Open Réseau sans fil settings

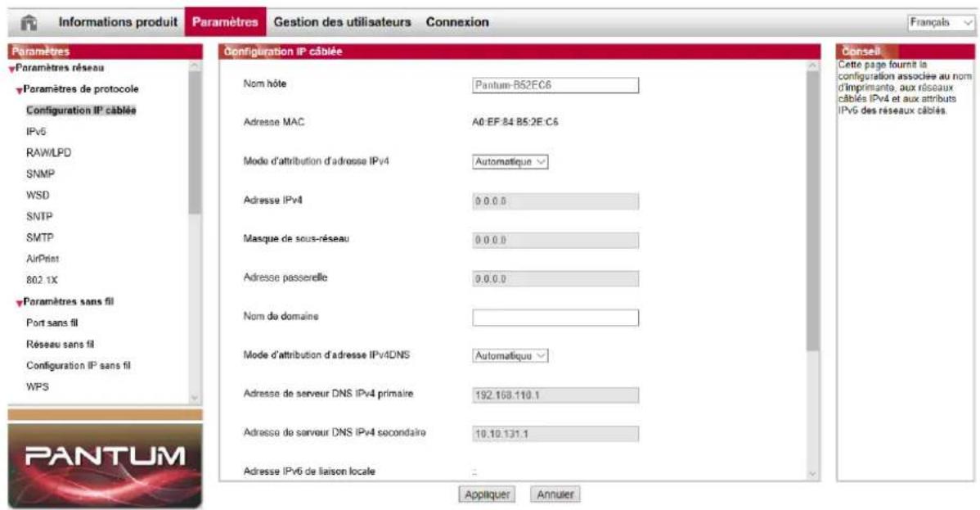coord(60,344)
